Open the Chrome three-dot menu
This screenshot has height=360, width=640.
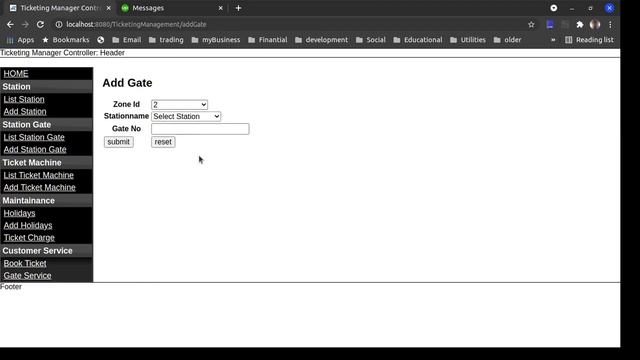[610, 24]
